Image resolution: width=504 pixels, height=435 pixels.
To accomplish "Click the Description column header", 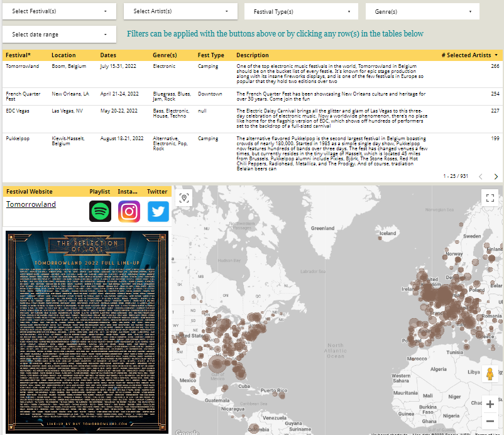I will [253, 55].
